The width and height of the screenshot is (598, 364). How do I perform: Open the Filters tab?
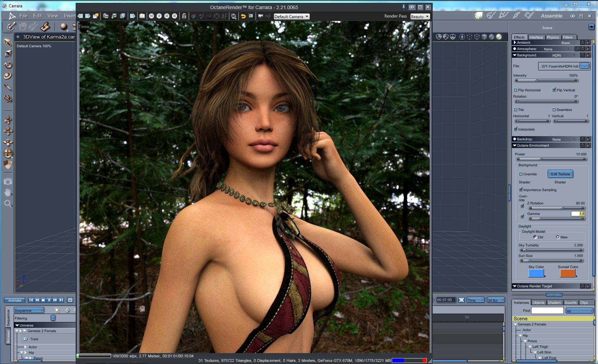point(568,37)
